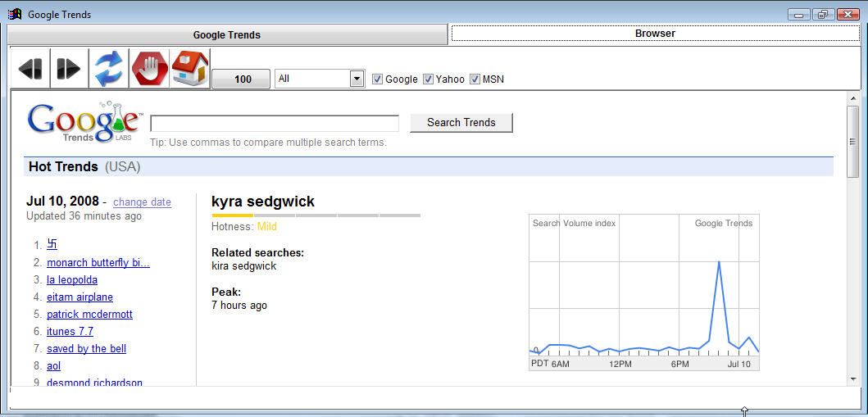This screenshot has height=417, width=868.
Task: Click the Search Trends button
Action: [461, 123]
